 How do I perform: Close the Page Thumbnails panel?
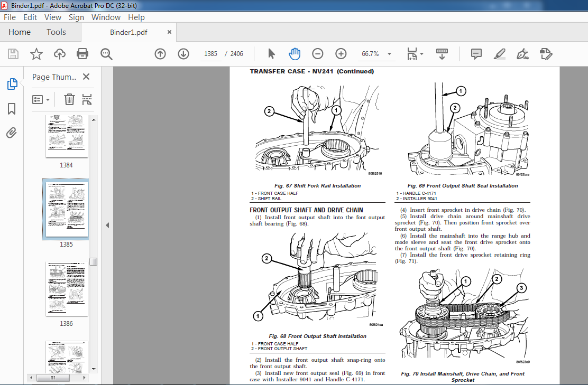86,77
